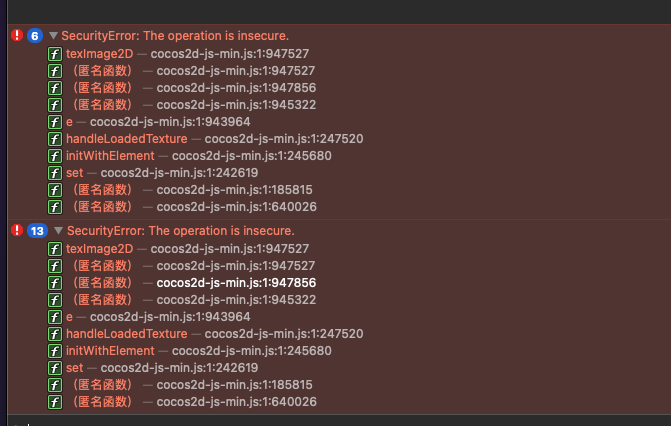
Task: Click function icon beside texImage2D in first error
Action: [55, 53]
